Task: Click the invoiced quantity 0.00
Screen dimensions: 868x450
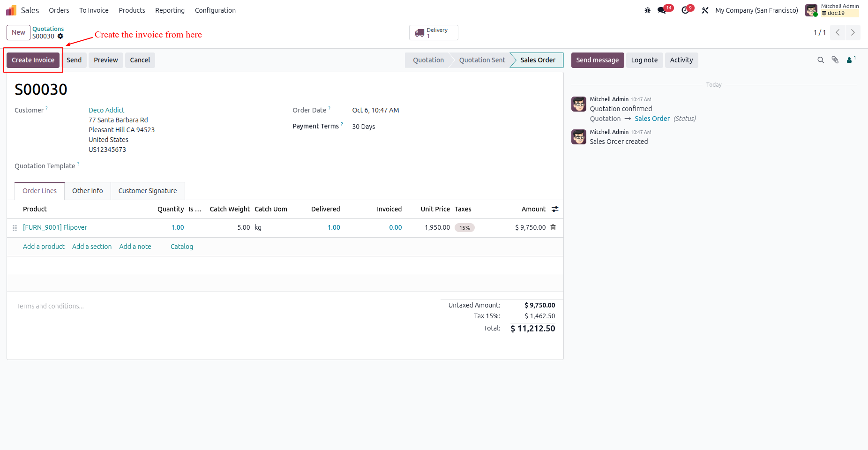Action: (x=395, y=227)
